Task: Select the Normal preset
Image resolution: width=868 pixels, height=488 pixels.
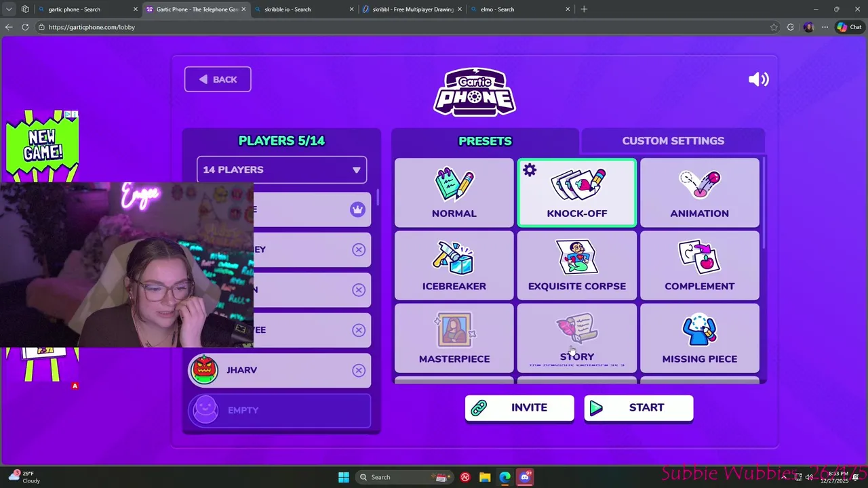Action: 454,192
